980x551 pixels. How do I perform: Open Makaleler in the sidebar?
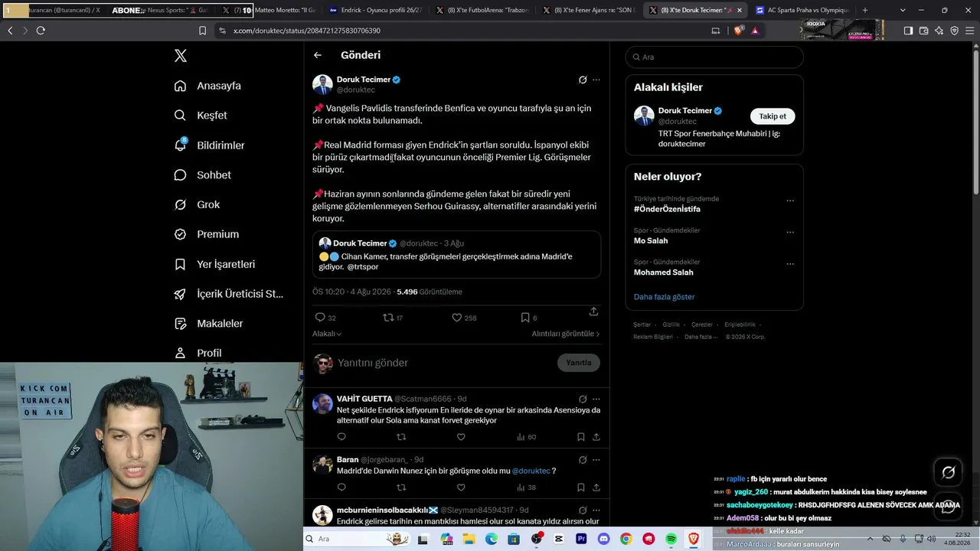coord(208,324)
